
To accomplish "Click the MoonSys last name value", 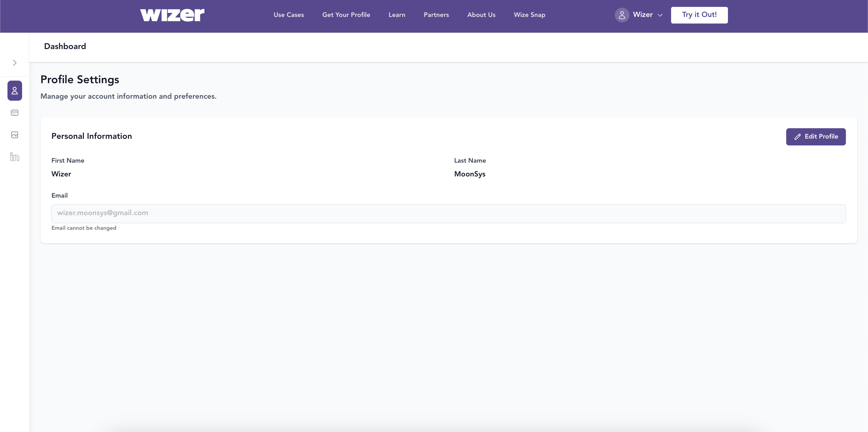I will pyautogui.click(x=470, y=174).
